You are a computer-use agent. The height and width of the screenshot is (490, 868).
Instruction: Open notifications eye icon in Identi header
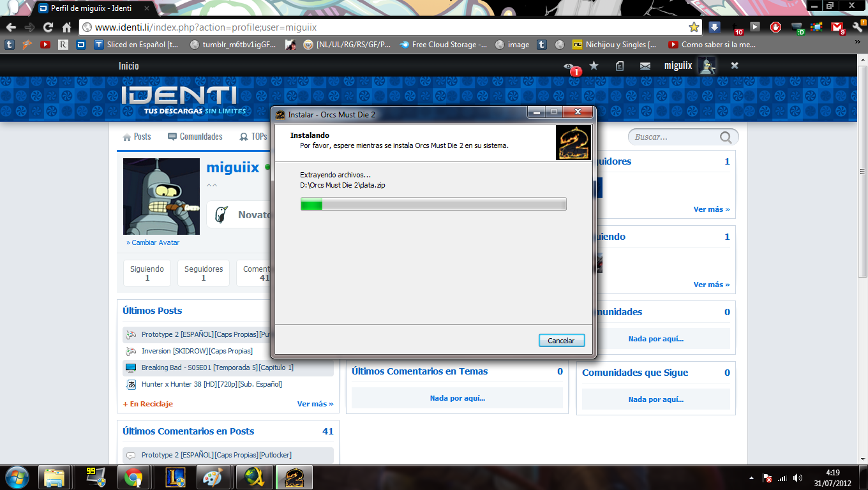569,66
